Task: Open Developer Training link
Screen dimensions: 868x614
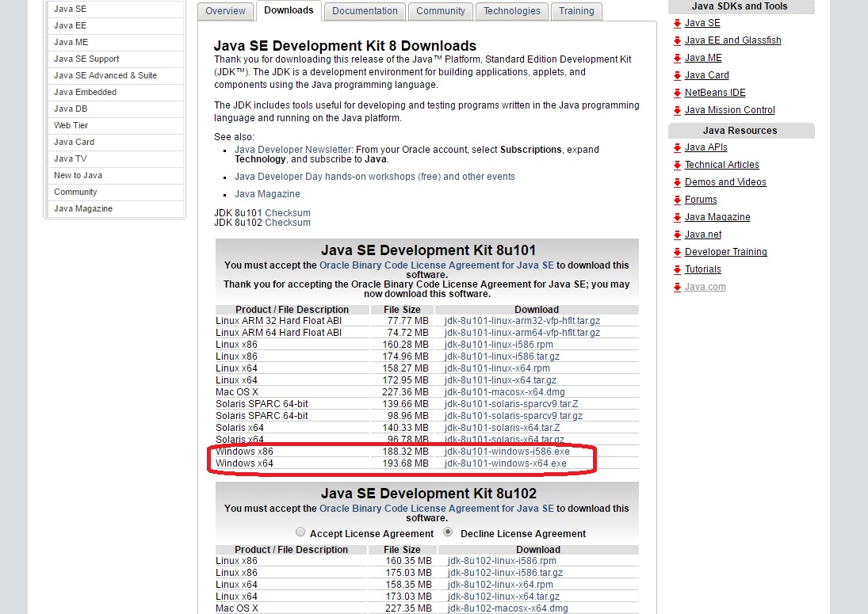Action: coord(726,252)
